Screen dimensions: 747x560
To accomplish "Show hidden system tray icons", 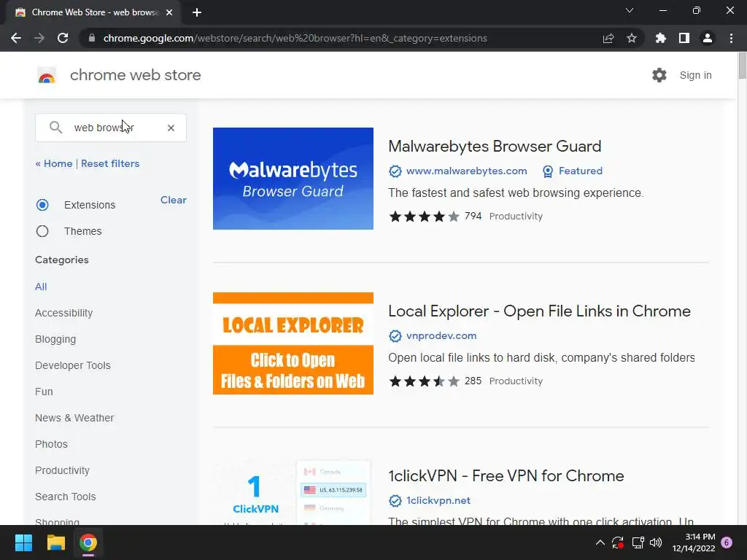I will click(600, 542).
